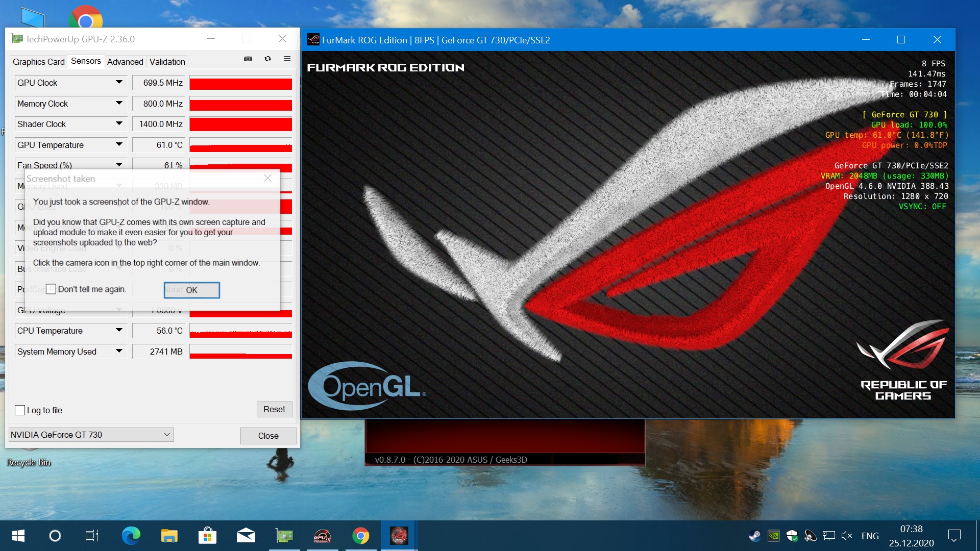This screenshot has width=980, height=551.
Task: Open the Advanced tab
Action: tap(125, 62)
